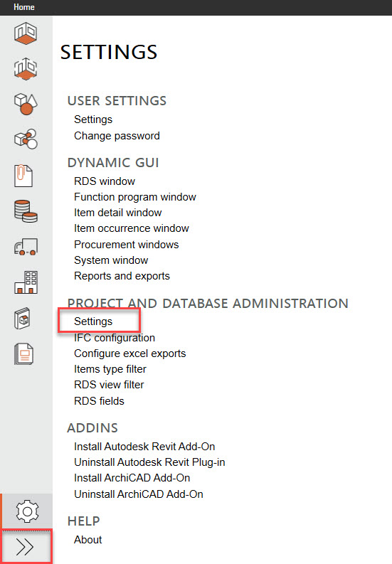Open the paperclip document icon
Image resolution: width=392 pixels, height=564 pixels.
pos(23,176)
